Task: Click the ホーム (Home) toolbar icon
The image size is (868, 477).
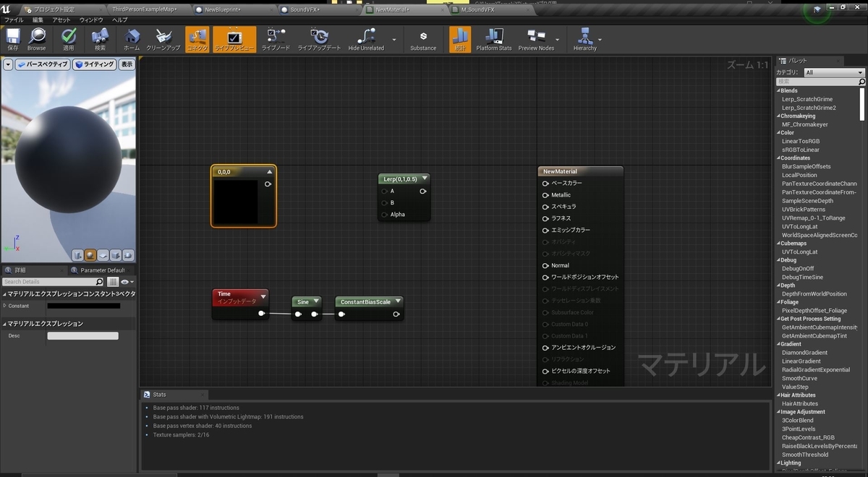Action: (132, 38)
